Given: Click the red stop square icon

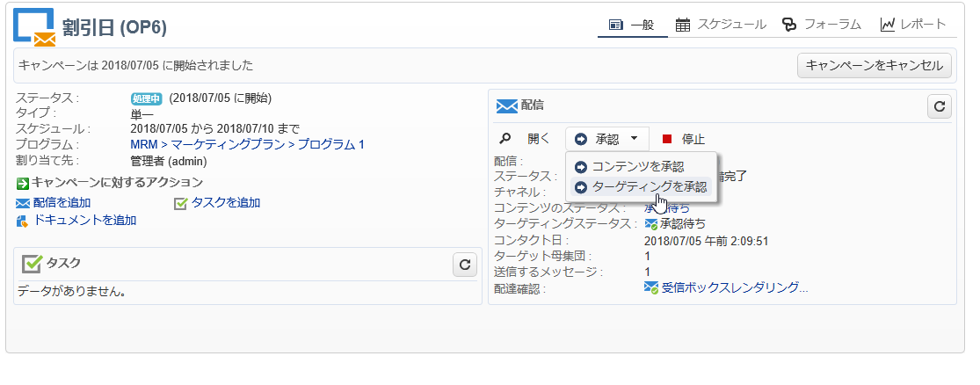Looking at the screenshot, I should [667, 139].
